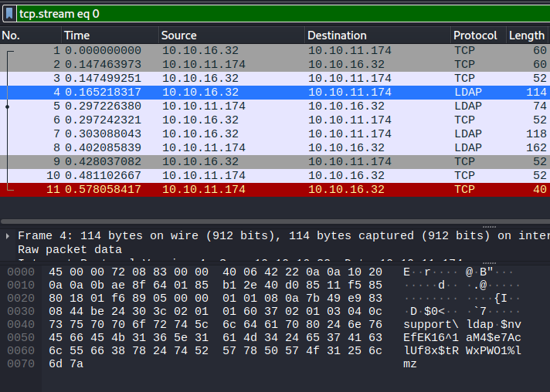Click ASCII text 'EfEK16^1' in bytes pane

pyautogui.click(x=431, y=338)
